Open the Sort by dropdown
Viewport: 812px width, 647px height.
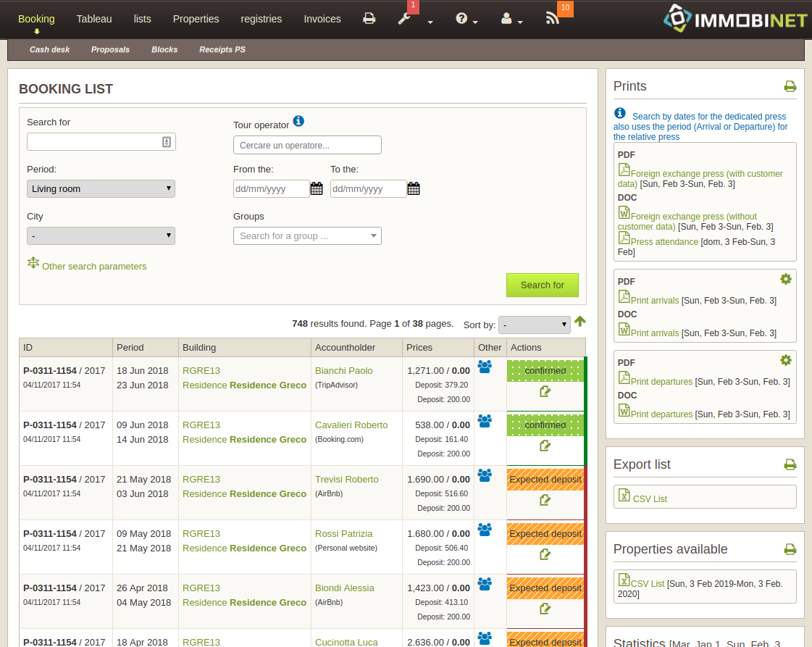coord(535,325)
